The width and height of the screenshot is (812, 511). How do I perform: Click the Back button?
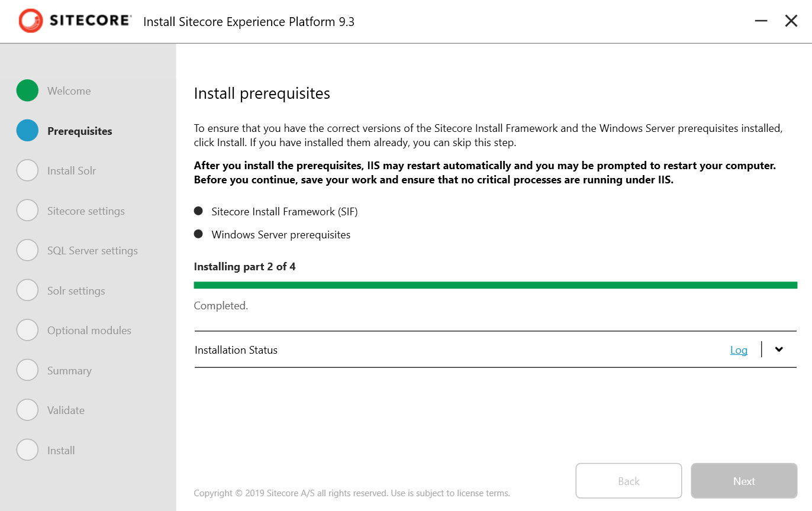(x=629, y=481)
